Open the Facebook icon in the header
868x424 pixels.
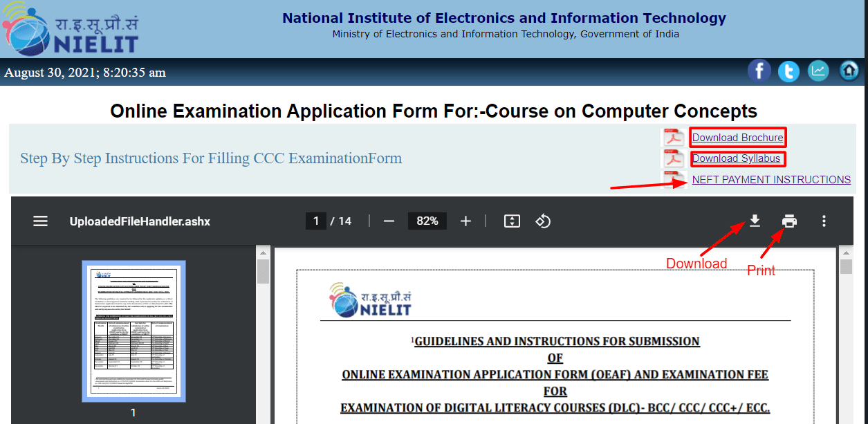point(759,71)
